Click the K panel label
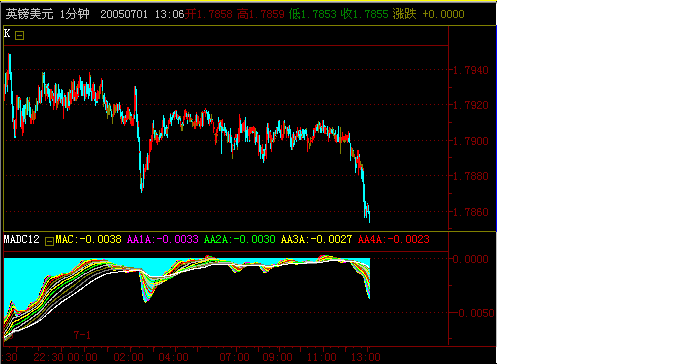This screenshot has height=364, width=677. [7, 34]
